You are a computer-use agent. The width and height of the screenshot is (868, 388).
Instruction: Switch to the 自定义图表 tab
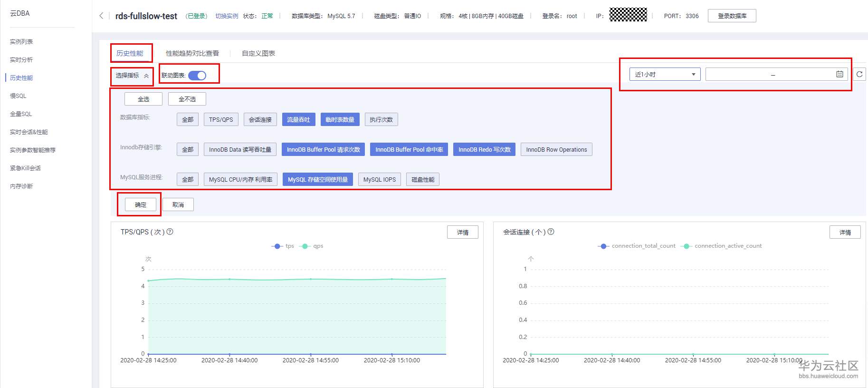258,53
